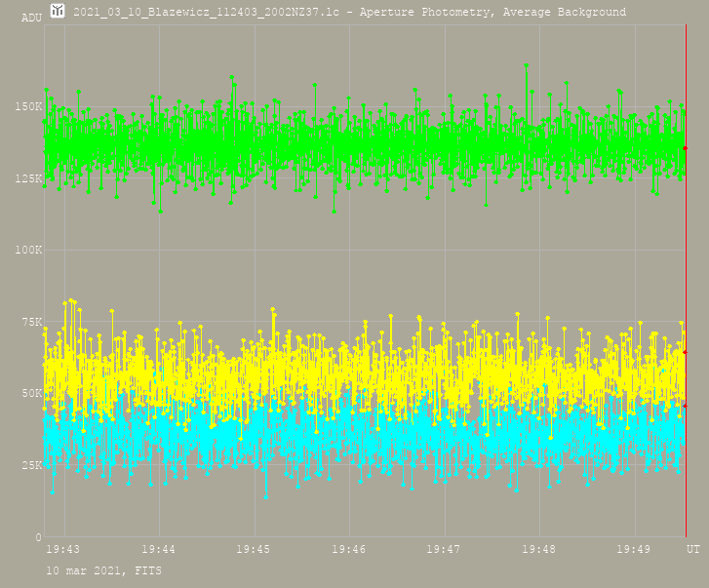Click the Tangra application icon in title
The height and width of the screenshot is (588, 709).
58,11
